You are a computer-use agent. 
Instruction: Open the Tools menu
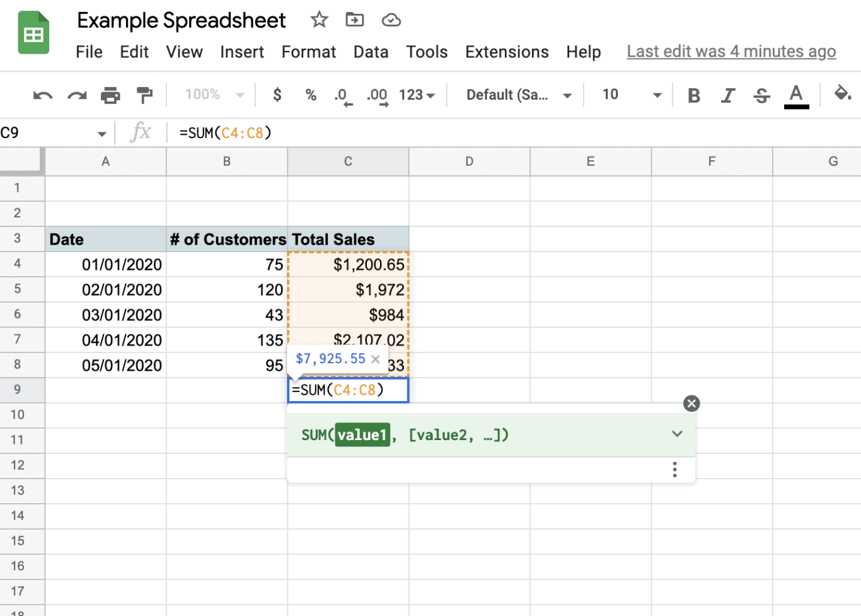tap(427, 52)
